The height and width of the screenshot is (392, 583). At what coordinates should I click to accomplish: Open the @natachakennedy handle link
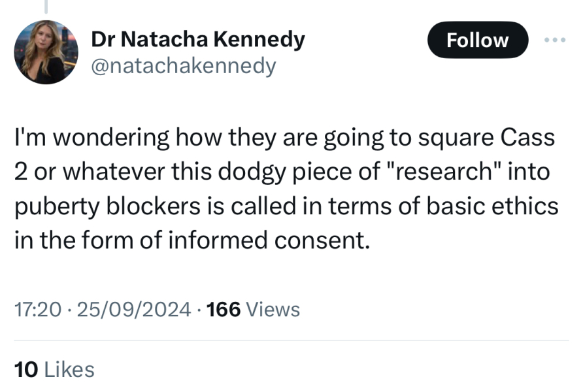coord(183,66)
